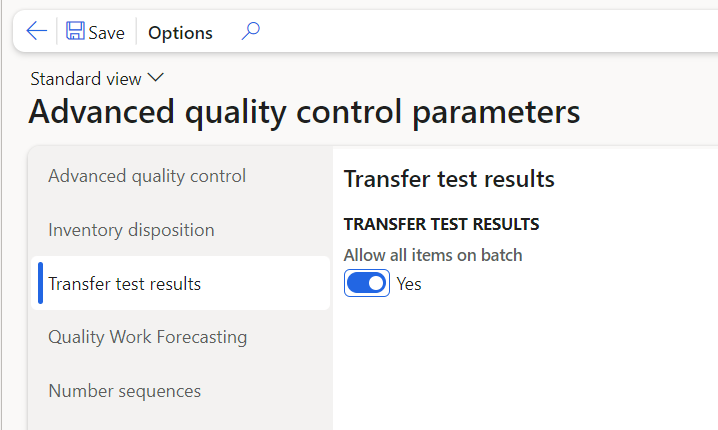This screenshot has width=718, height=430.
Task: Disable the Allow all items on batch toggle
Action: point(367,284)
